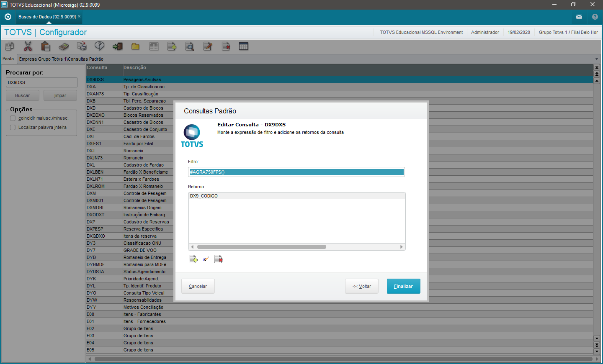
Task: Click the Consulta column header
Action: tap(104, 69)
